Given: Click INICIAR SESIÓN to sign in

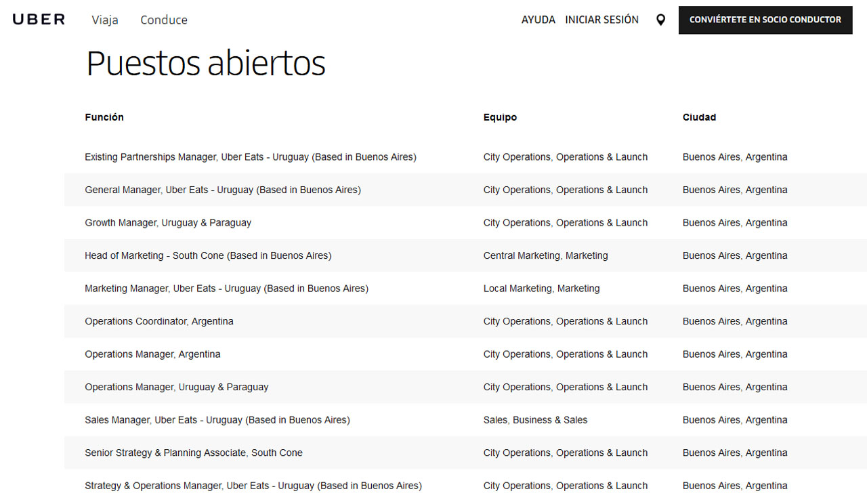Looking at the screenshot, I should click(602, 20).
